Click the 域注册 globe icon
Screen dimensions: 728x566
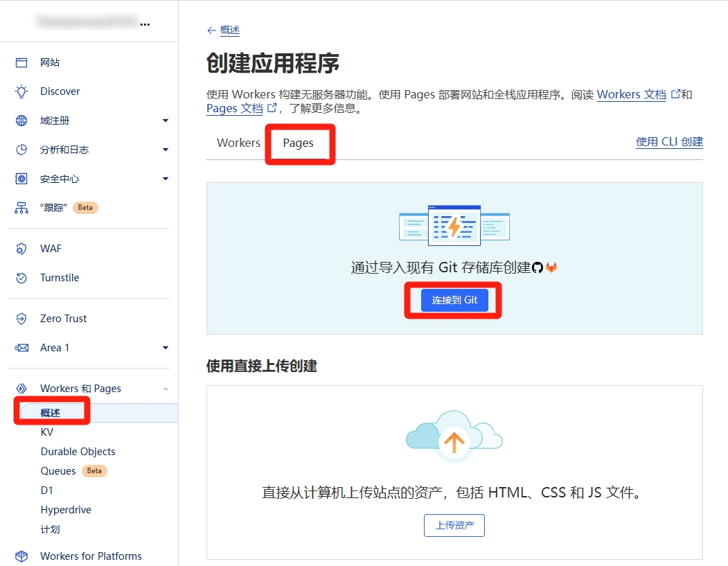pos(21,121)
